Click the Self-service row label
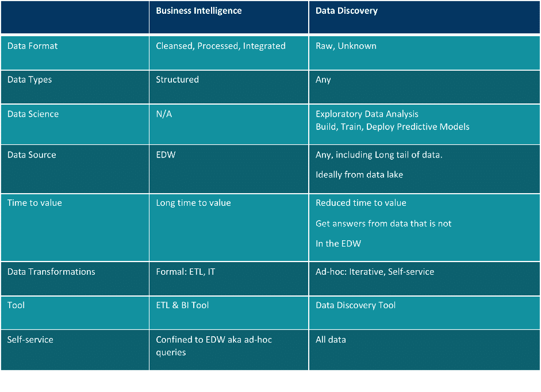Image resolution: width=541 pixels, height=392 pixels. [30, 340]
